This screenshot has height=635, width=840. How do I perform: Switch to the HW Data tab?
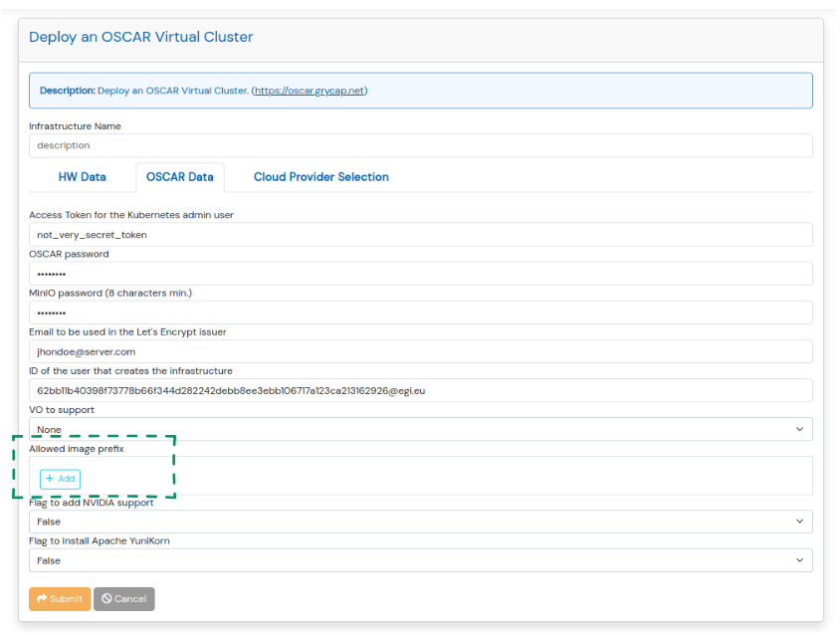pos(82,177)
